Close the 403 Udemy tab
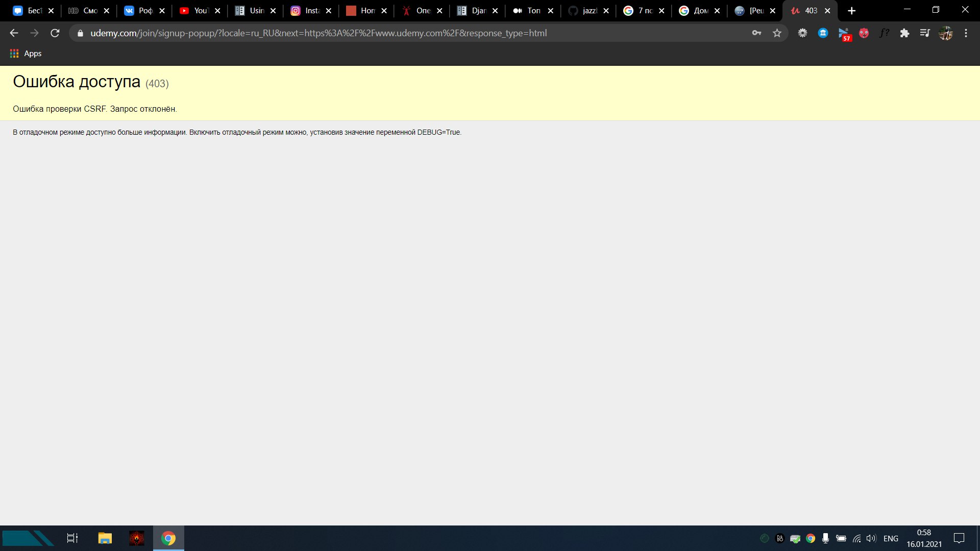Image resolution: width=980 pixels, height=551 pixels. coord(827,11)
